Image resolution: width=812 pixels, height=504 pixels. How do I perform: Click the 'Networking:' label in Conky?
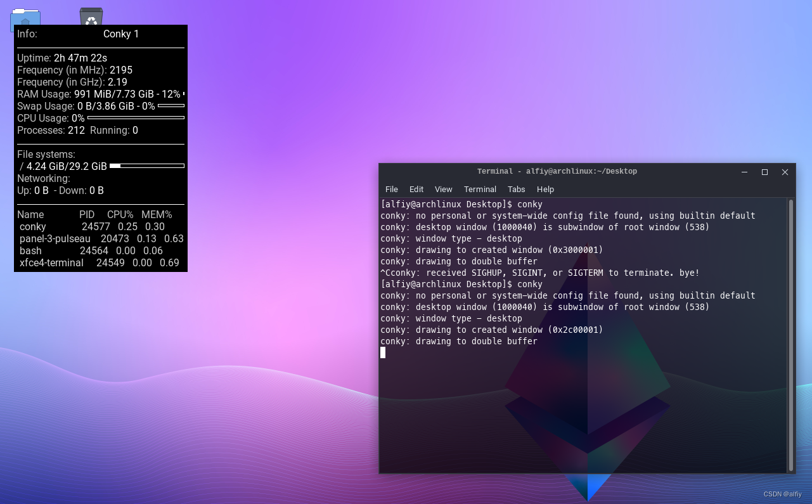click(43, 178)
